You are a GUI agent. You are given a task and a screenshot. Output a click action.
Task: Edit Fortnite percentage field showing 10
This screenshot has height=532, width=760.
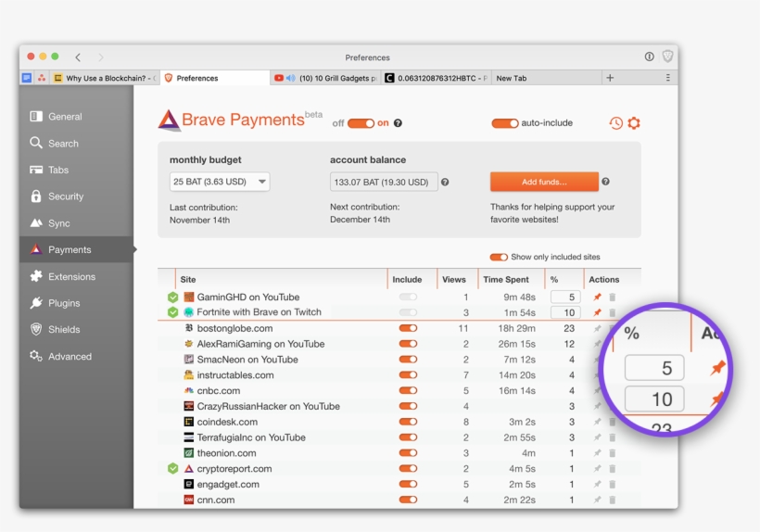point(565,312)
